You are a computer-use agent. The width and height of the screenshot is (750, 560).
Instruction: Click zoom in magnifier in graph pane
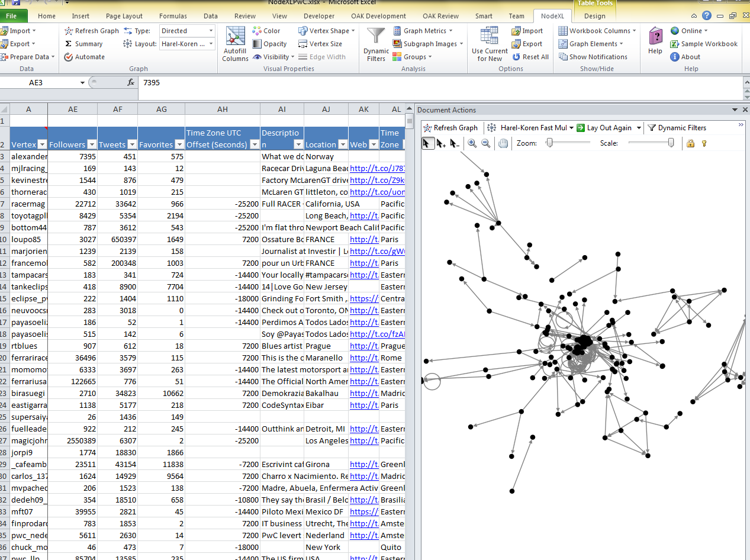(x=472, y=143)
